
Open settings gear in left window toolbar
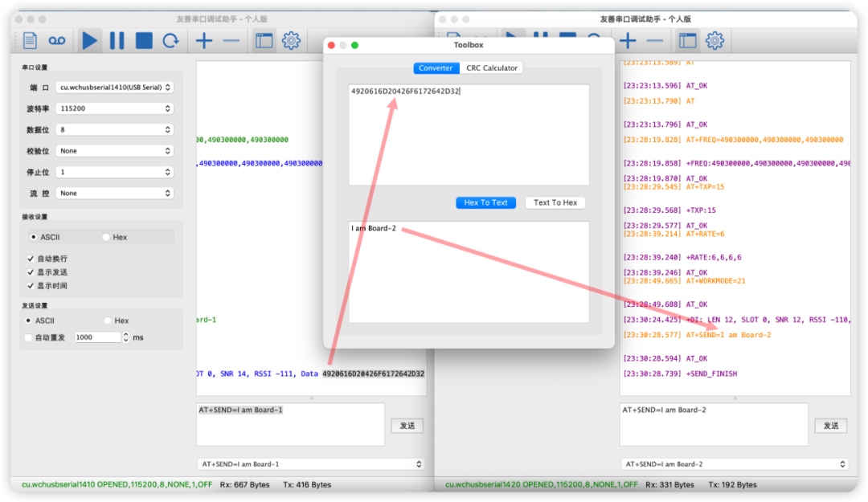[x=291, y=40]
